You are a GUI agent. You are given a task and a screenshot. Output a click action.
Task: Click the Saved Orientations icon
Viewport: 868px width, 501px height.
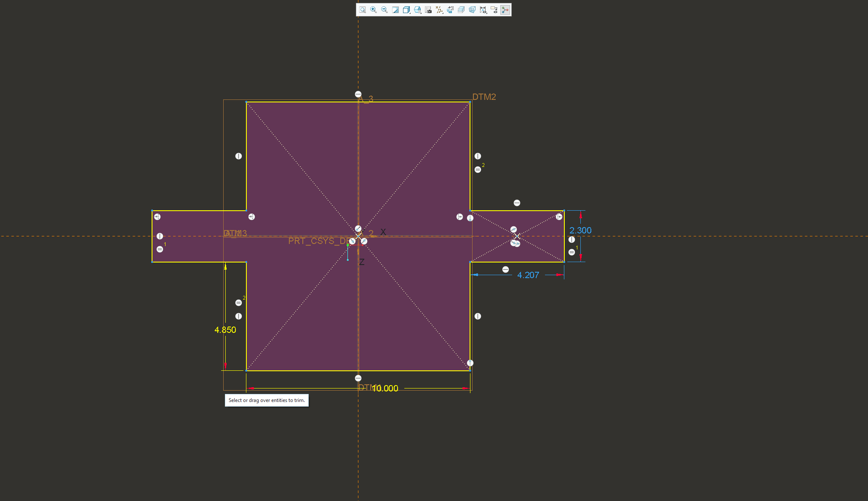click(x=417, y=9)
